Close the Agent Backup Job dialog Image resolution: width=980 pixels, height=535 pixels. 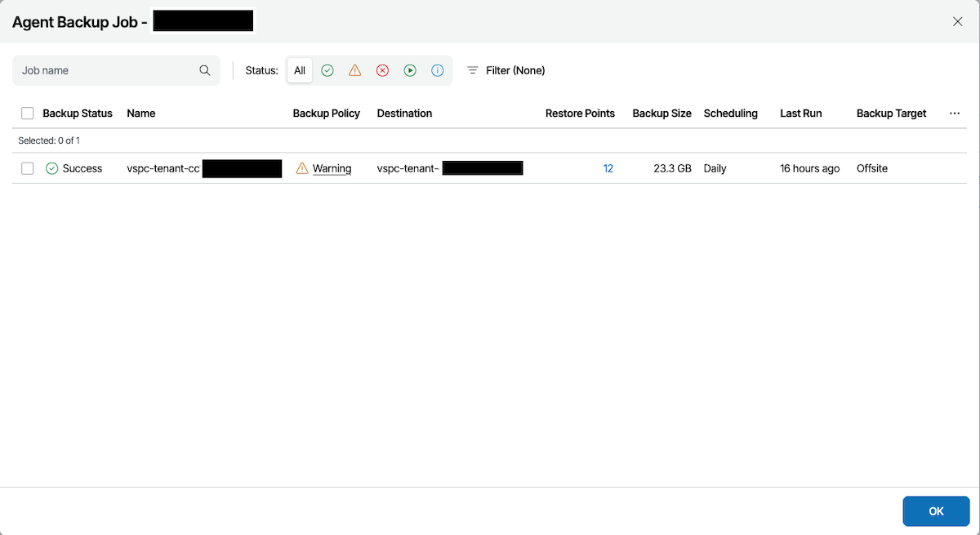(958, 21)
